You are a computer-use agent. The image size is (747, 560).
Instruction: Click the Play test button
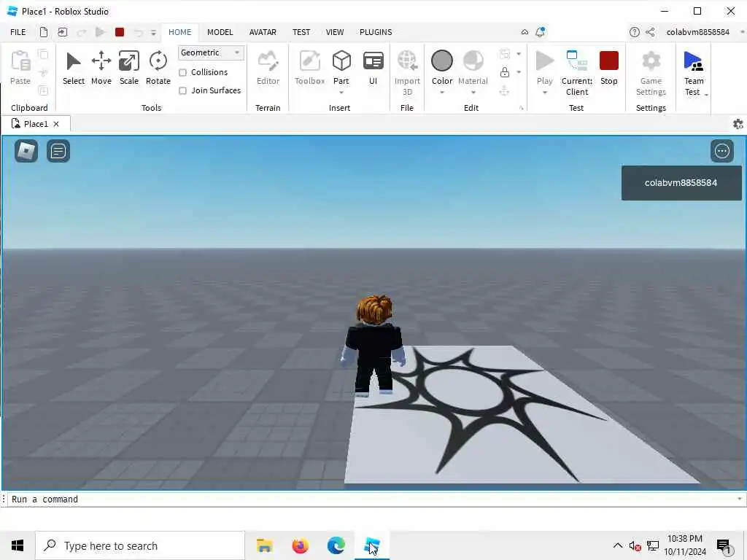pyautogui.click(x=544, y=68)
